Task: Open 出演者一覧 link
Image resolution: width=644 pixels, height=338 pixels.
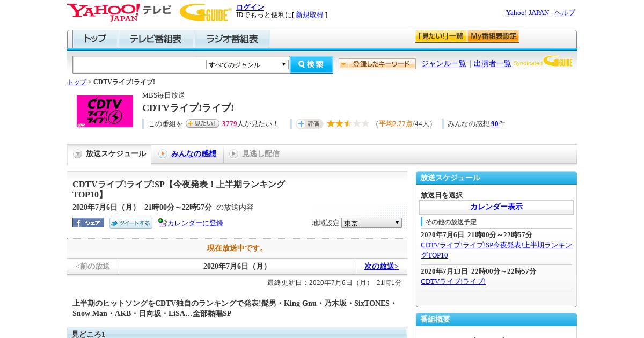Action: 493,63
